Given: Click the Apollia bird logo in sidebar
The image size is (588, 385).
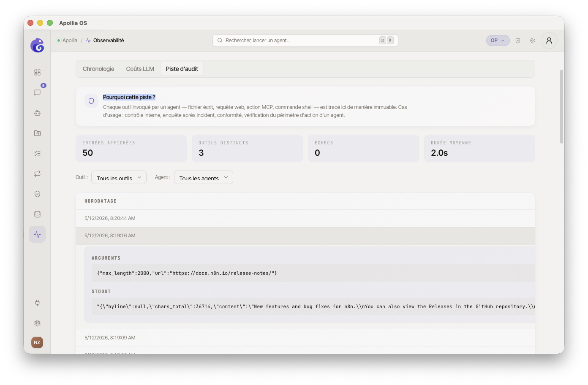Looking at the screenshot, I should 37,45.
